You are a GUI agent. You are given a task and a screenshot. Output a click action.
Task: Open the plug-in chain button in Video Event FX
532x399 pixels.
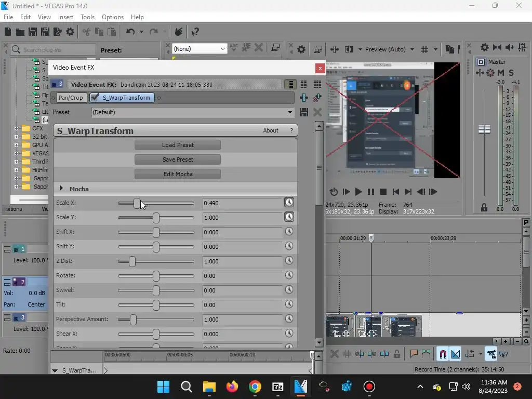304,98
